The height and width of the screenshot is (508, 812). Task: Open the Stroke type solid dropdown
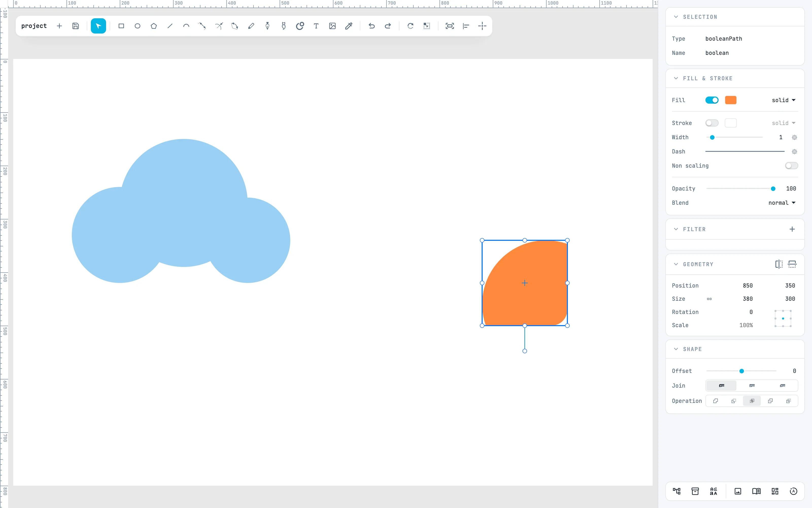(x=784, y=123)
